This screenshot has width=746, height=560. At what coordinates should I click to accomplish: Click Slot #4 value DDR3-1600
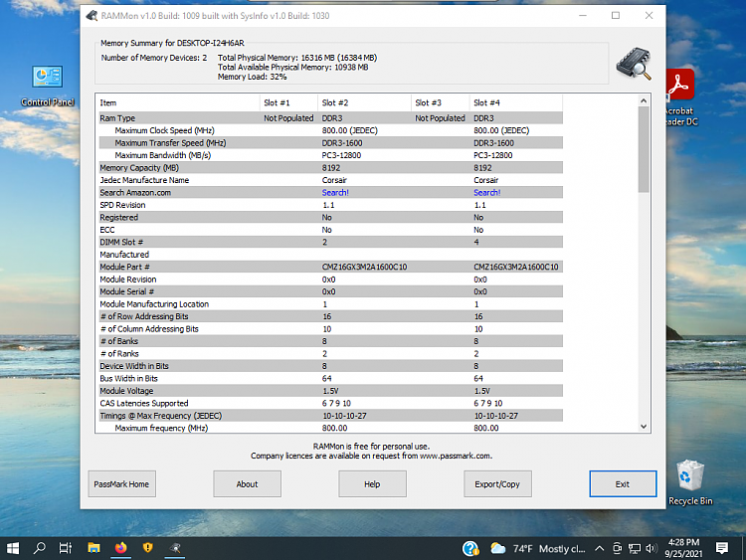493,143
